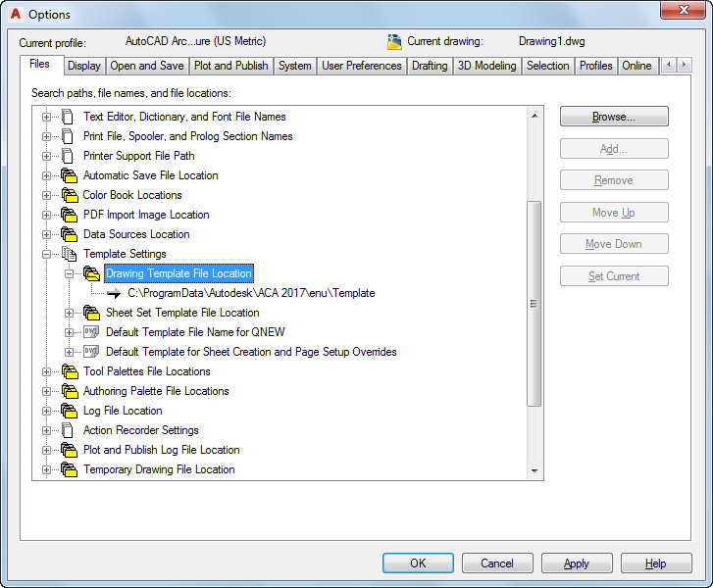Select the Color Book Locations row
The width and height of the screenshot is (713, 588).
point(132,195)
